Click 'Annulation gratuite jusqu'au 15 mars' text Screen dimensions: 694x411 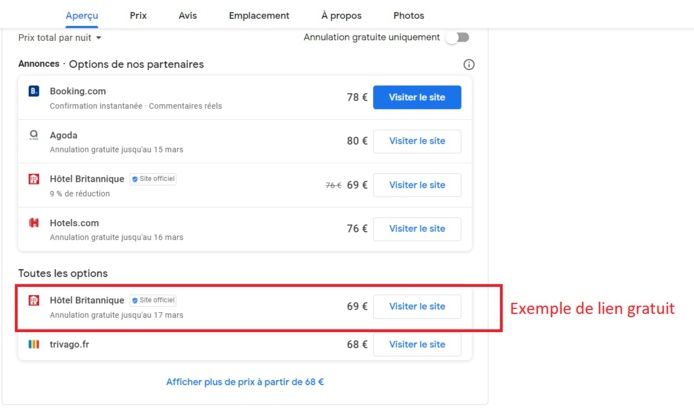pyautogui.click(x=116, y=150)
